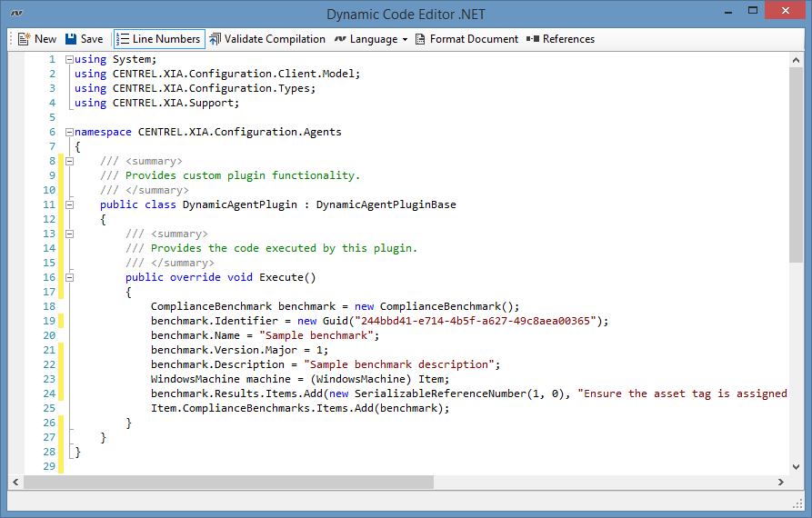Click the horizontal scrollbar thumb

pyautogui.click(x=227, y=482)
